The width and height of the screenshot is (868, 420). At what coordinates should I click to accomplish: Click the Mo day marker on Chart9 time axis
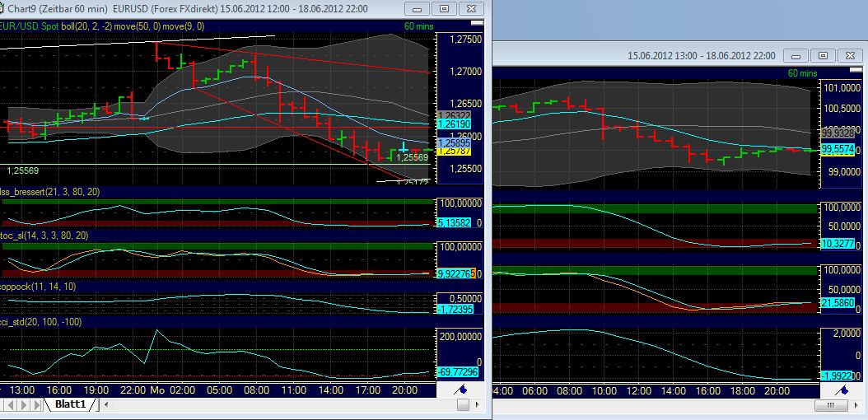point(156,390)
